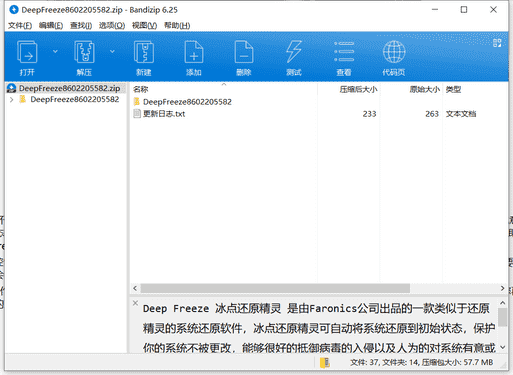
Task: Run the 测试 (Test) archive icon
Action: point(294,52)
